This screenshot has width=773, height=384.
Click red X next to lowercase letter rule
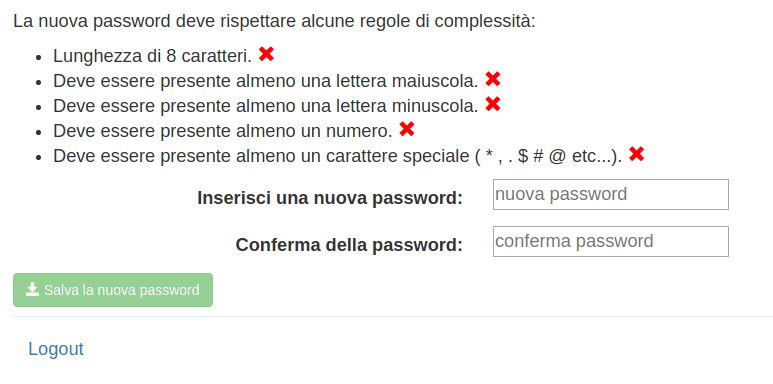[492, 104]
